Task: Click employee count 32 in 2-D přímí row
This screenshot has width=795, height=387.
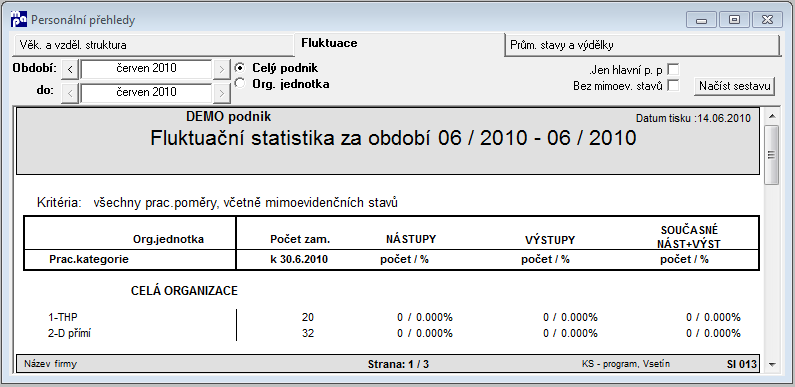Action: click(x=308, y=334)
